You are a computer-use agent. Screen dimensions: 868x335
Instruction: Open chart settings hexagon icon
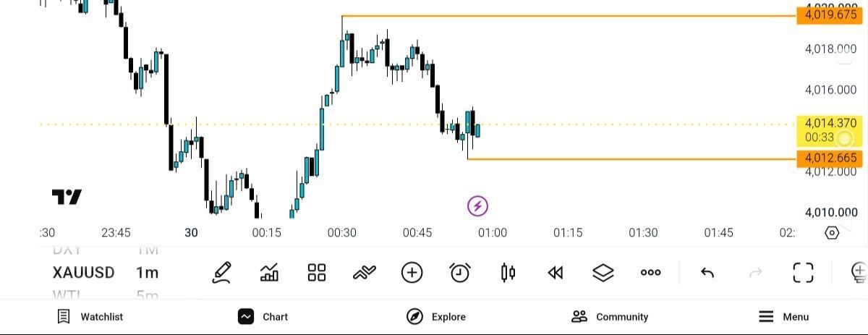click(832, 233)
